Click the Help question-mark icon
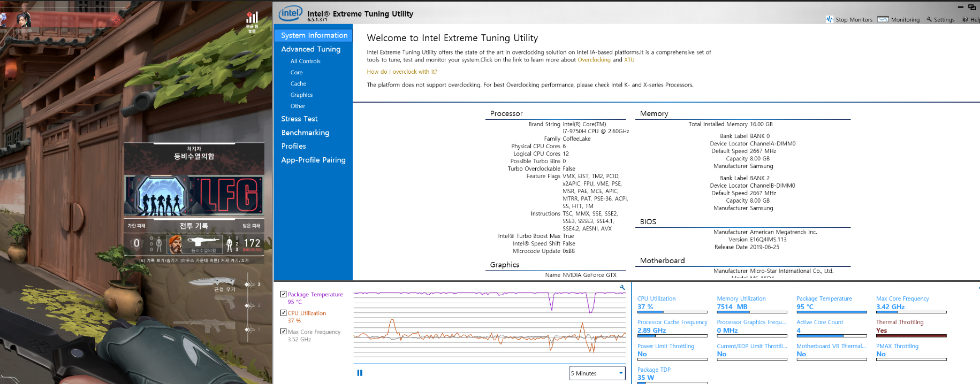980x384 pixels. [965, 19]
